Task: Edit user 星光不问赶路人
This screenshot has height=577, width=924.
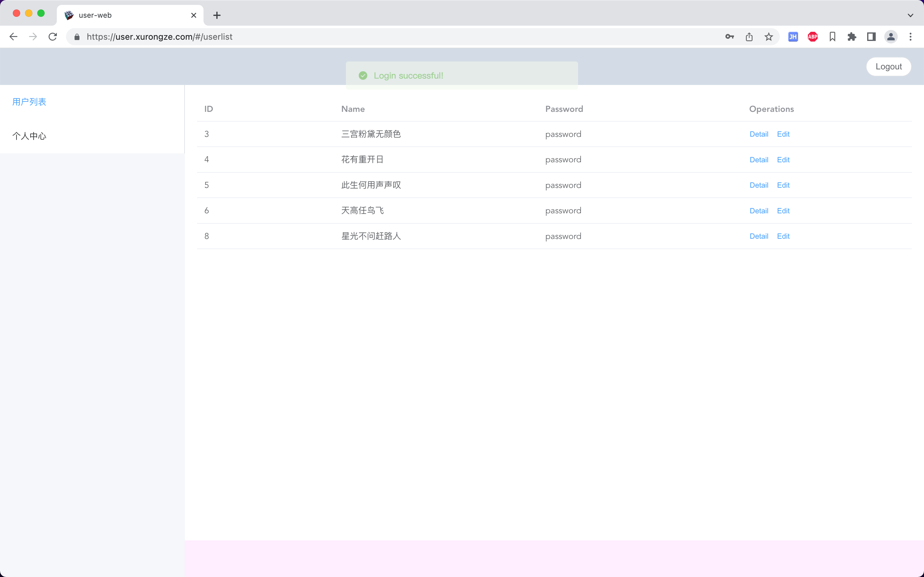Action: pos(783,236)
